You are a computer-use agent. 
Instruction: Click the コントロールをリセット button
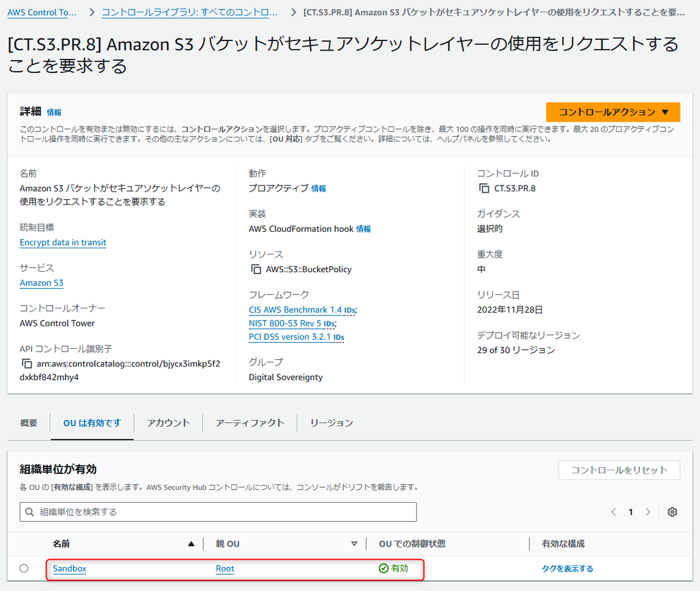(x=619, y=470)
